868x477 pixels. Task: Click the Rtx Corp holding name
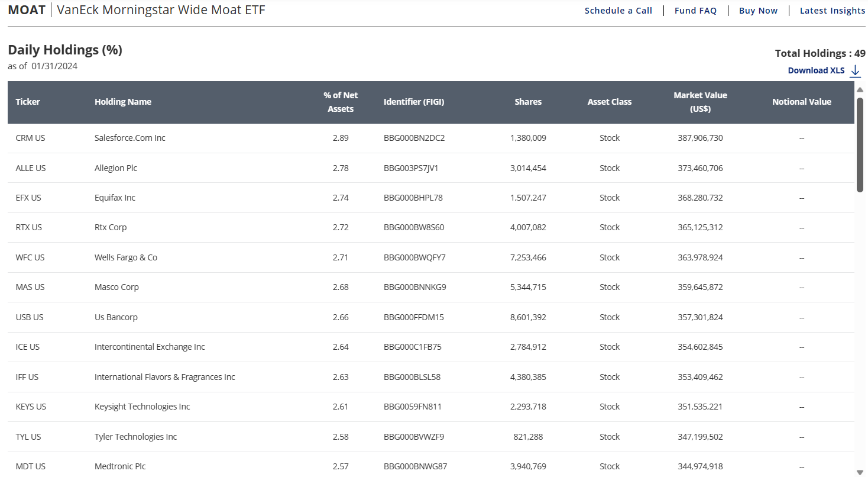tap(111, 227)
